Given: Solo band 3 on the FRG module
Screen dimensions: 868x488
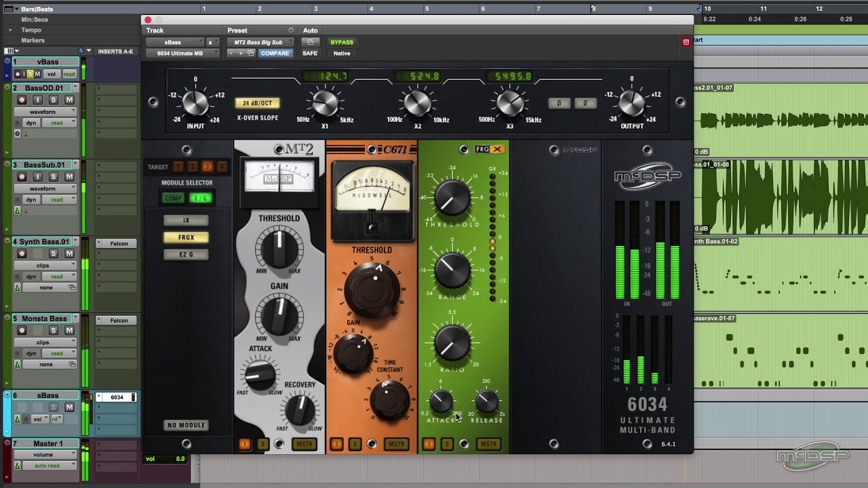Looking at the screenshot, I should click(447, 445).
